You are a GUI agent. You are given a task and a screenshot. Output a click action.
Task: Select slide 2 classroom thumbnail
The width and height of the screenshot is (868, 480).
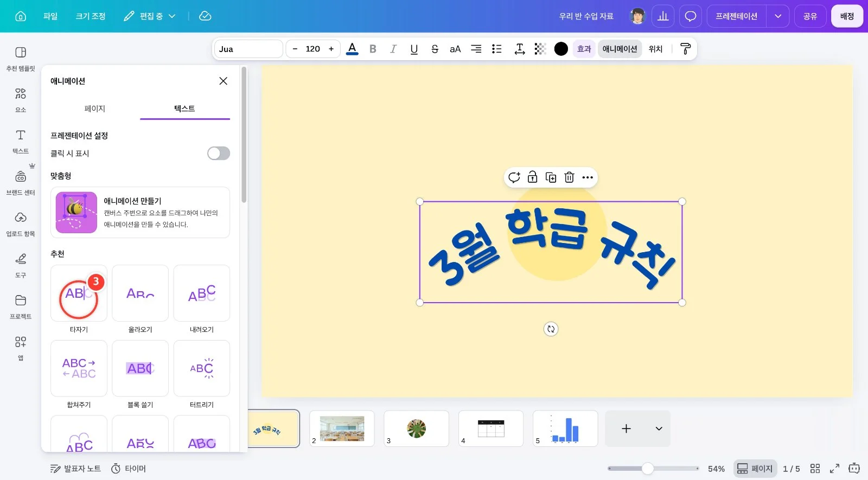point(342,428)
